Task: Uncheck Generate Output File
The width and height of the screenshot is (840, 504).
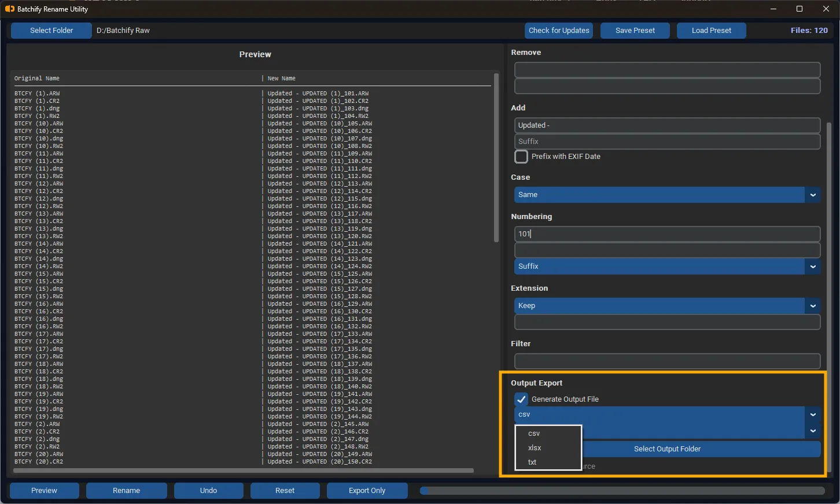Action: coord(521,399)
